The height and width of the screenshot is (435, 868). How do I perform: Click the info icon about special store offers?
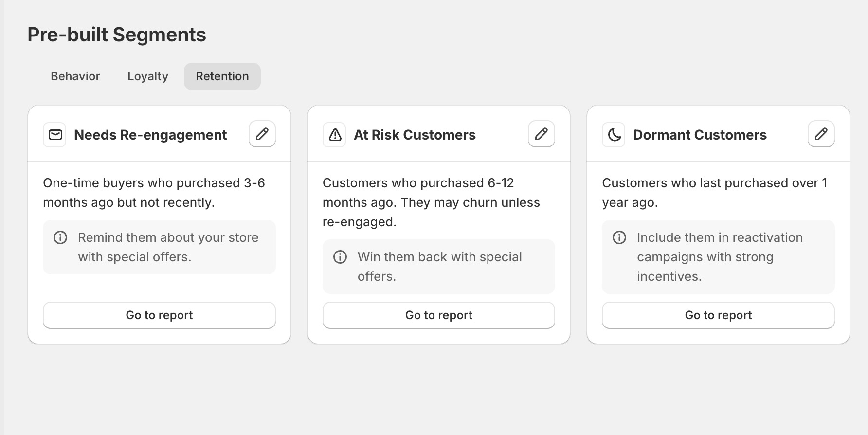(x=60, y=238)
